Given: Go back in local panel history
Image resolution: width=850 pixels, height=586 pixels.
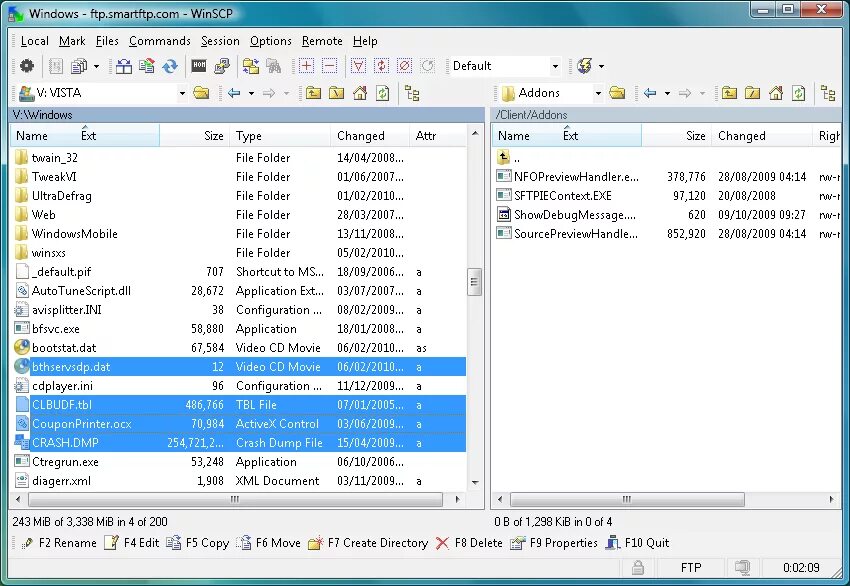Looking at the screenshot, I should [x=234, y=93].
